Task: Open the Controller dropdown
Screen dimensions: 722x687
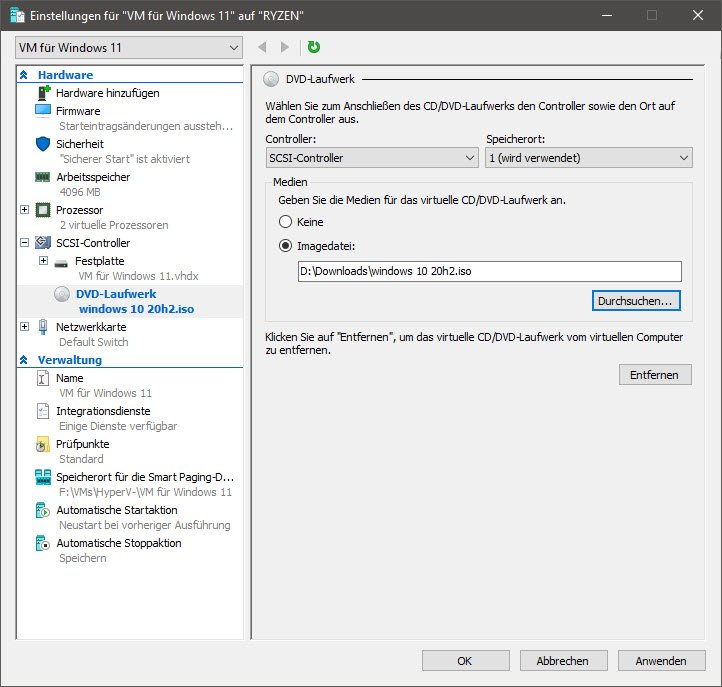Action: point(372,158)
